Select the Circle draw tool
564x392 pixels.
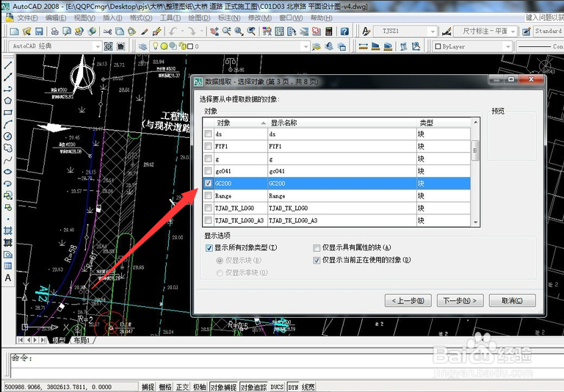click(x=8, y=137)
